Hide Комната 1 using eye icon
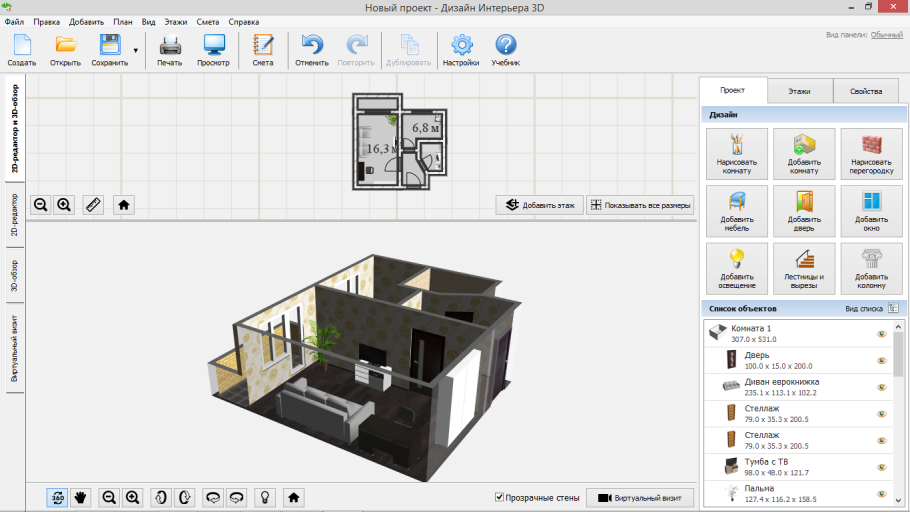Viewport: 910px width, 512px height. pos(883,335)
